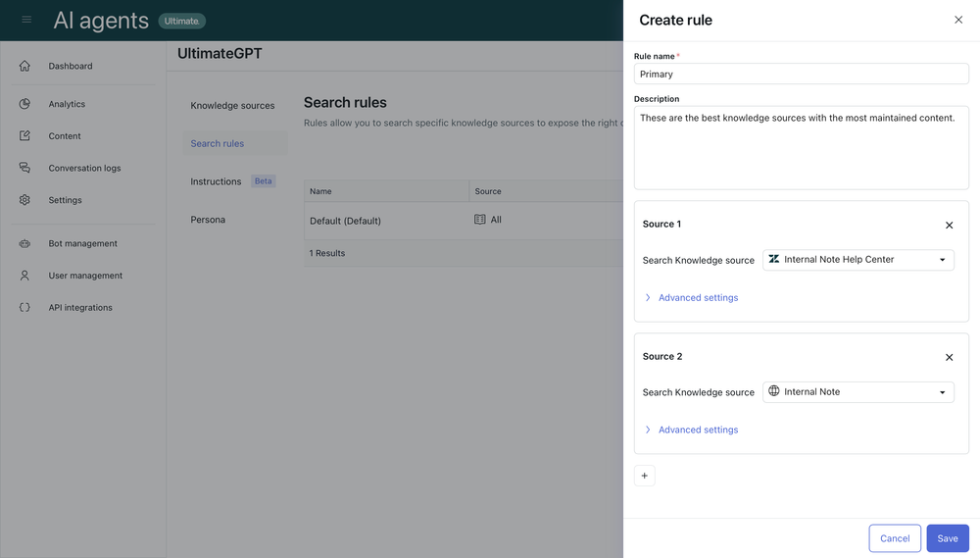Open Source 2 knowledge source dropdown
Viewport: 980px width, 558px height.
857,392
